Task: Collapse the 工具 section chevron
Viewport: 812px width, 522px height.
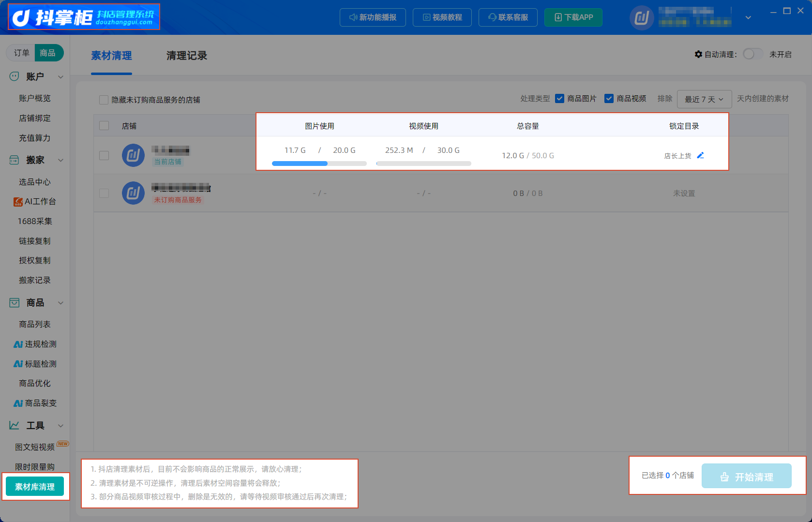Action: (61, 426)
